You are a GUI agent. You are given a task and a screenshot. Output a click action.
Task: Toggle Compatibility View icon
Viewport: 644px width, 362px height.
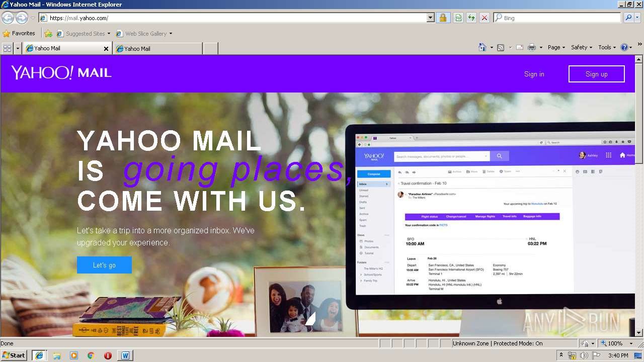point(458,18)
